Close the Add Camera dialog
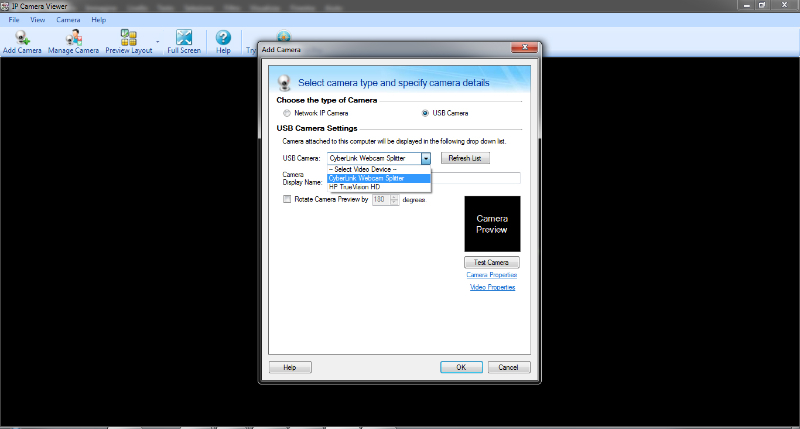 523,48
